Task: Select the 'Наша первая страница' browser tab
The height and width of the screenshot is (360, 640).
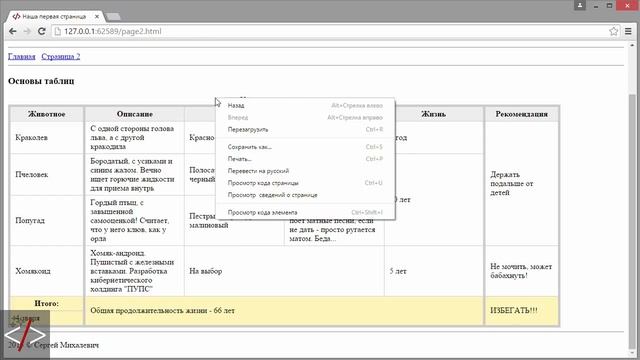Action: (54, 17)
